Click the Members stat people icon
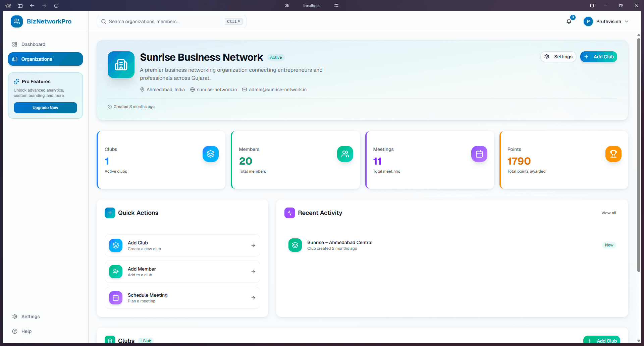The height and width of the screenshot is (346, 644). coord(345,154)
